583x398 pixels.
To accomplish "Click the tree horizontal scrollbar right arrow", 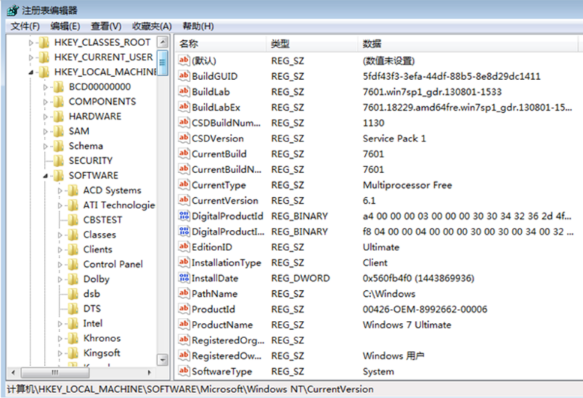I will tap(149, 372).
